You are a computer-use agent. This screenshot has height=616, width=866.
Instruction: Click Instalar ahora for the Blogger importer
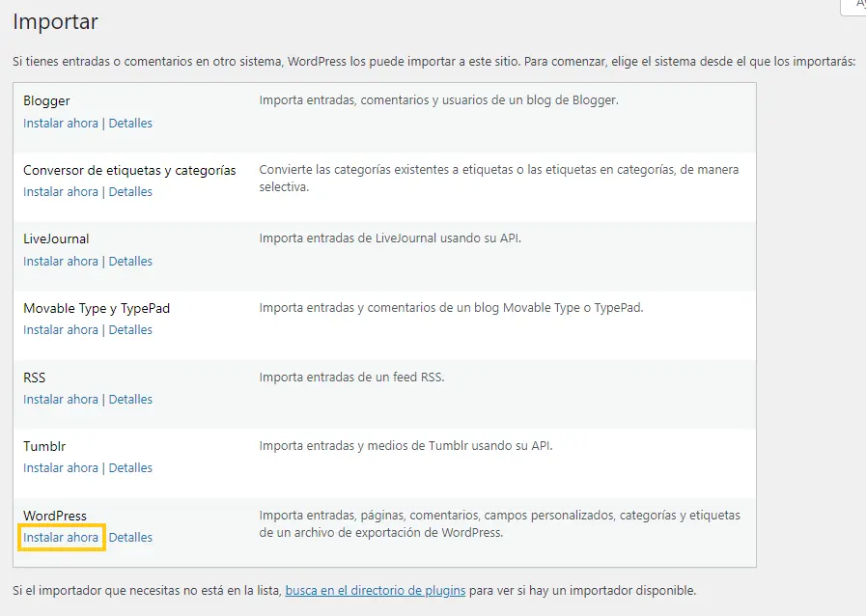[x=61, y=124]
